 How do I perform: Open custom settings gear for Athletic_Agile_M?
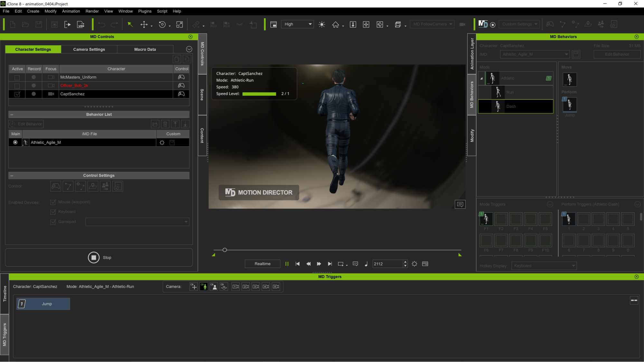point(162,143)
